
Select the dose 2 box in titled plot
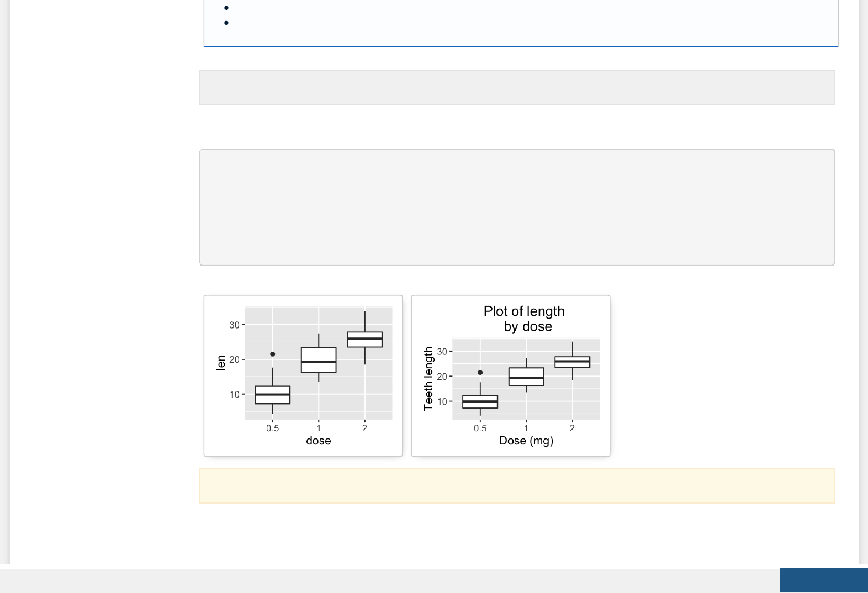[x=572, y=362]
